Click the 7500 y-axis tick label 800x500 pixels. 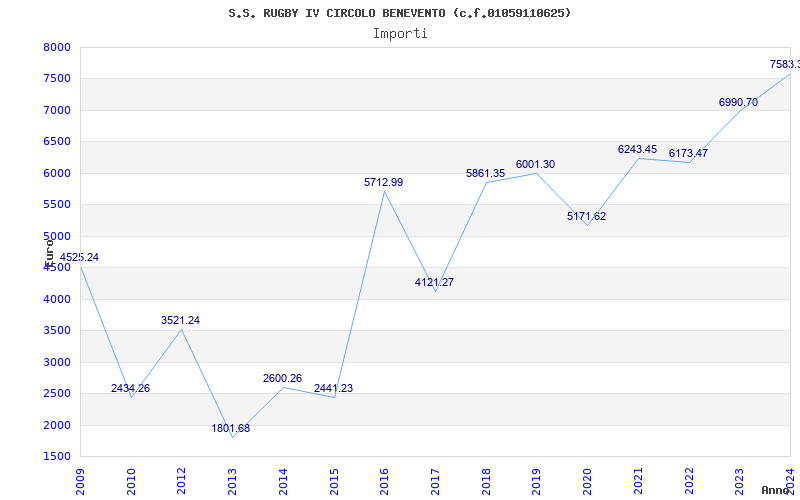(x=57, y=79)
